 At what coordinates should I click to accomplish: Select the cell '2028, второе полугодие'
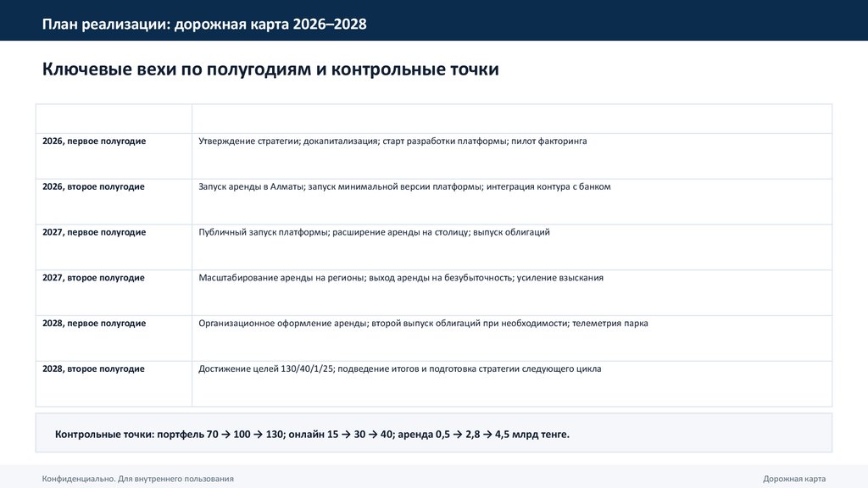pos(114,384)
